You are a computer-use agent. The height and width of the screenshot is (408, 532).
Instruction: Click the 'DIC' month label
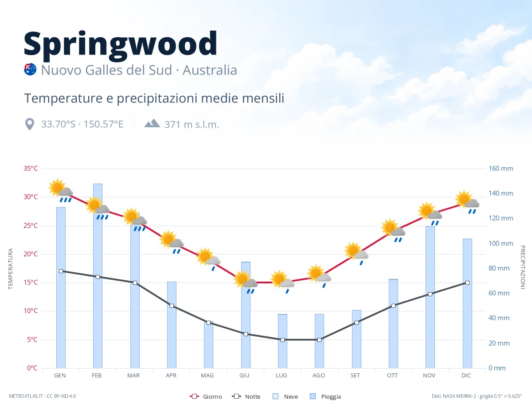466,376
